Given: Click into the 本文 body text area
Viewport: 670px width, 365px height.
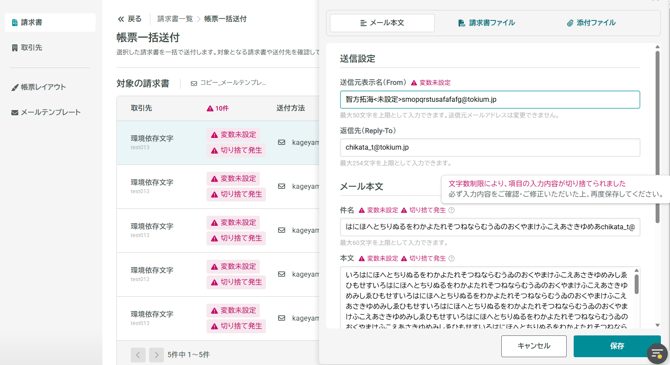Looking at the screenshot, I should (490, 298).
